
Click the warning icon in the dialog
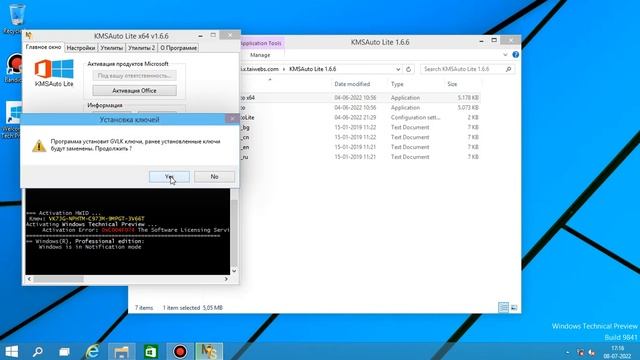39,146
